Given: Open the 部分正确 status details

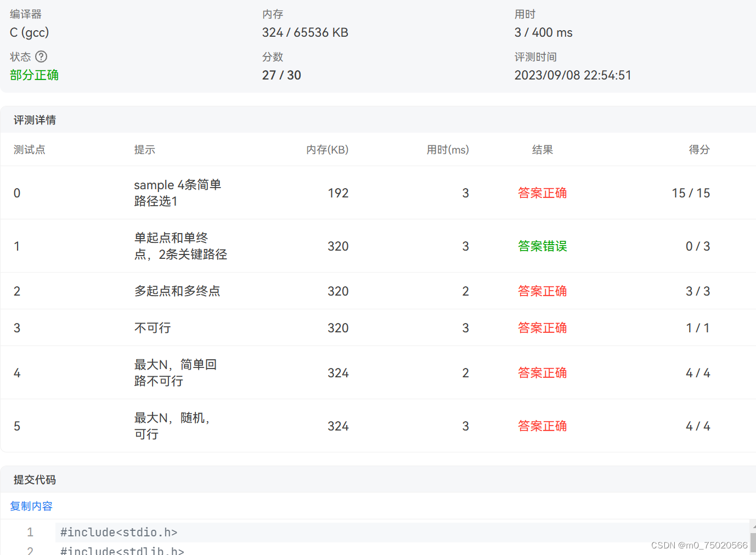Looking at the screenshot, I should tap(34, 75).
